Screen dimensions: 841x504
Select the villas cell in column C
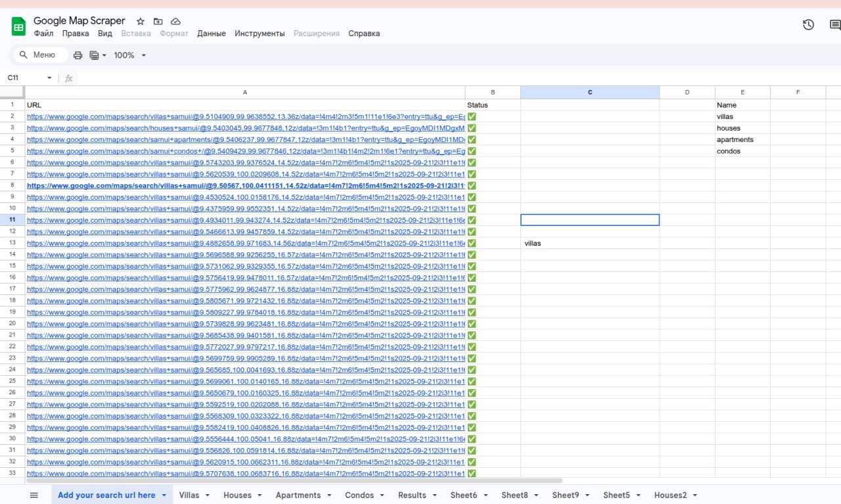pyautogui.click(x=590, y=243)
